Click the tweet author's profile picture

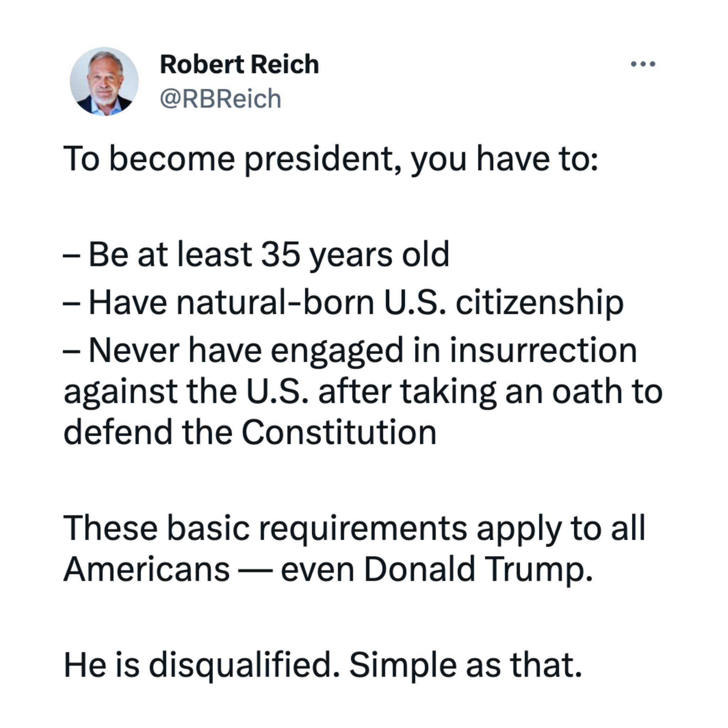point(104,81)
